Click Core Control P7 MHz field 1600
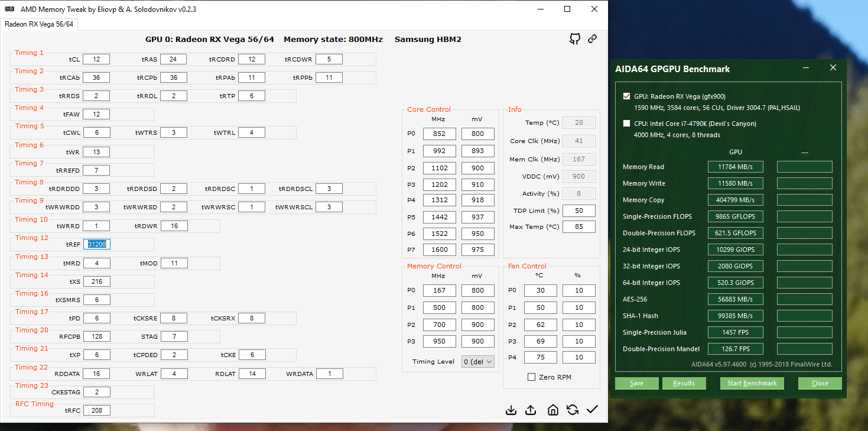The height and width of the screenshot is (431, 868). pos(439,249)
